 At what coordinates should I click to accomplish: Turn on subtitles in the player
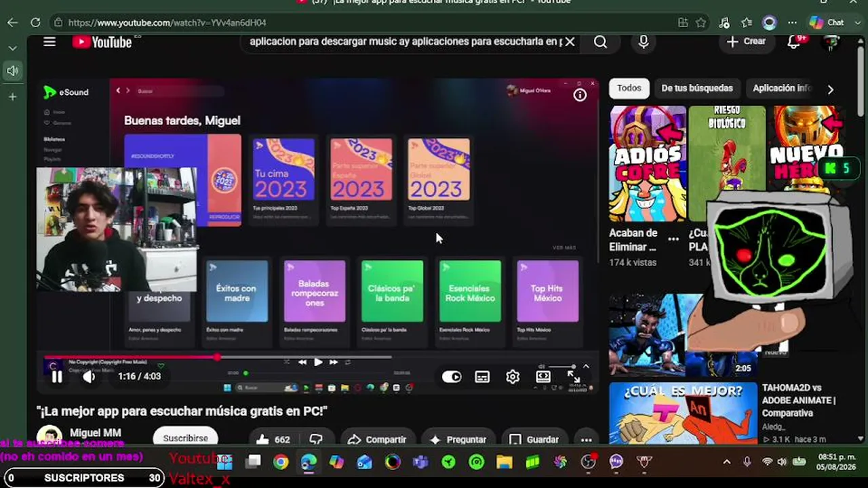click(482, 377)
